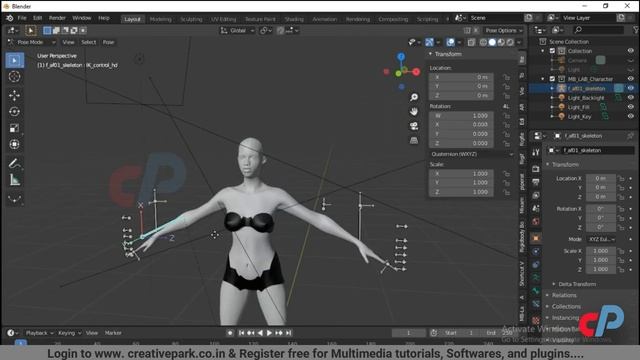This screenshot has height=360, width=640.
Task: Toggle visibility of f_af01_skeleton
Action: point(631,88)
